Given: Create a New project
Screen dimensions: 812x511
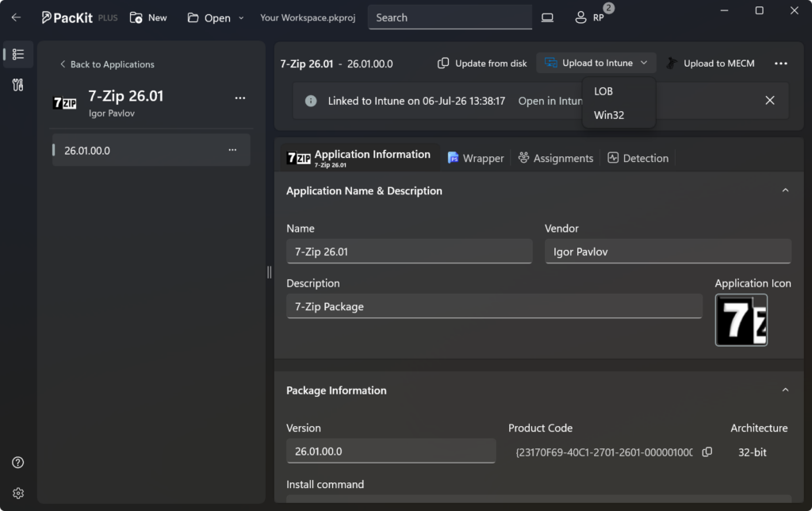Looking at the screenshot, I should pos(148,17).
